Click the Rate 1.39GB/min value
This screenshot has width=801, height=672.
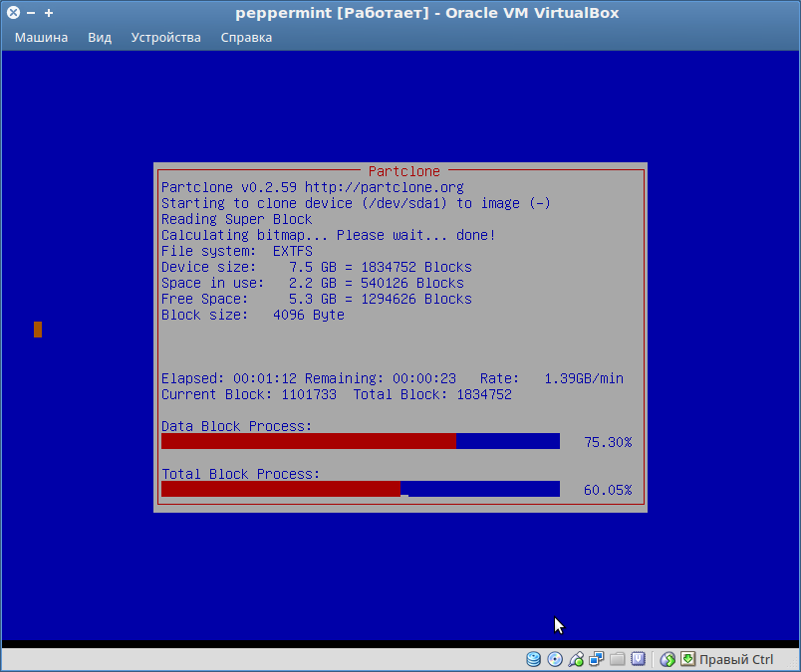tap(584, 378)
